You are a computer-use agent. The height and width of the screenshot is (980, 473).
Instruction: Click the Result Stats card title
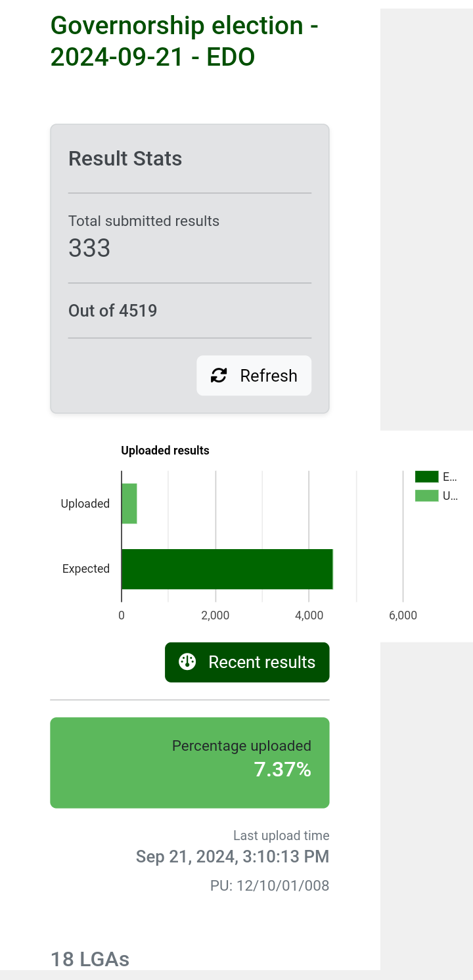[x=125, y=158]
